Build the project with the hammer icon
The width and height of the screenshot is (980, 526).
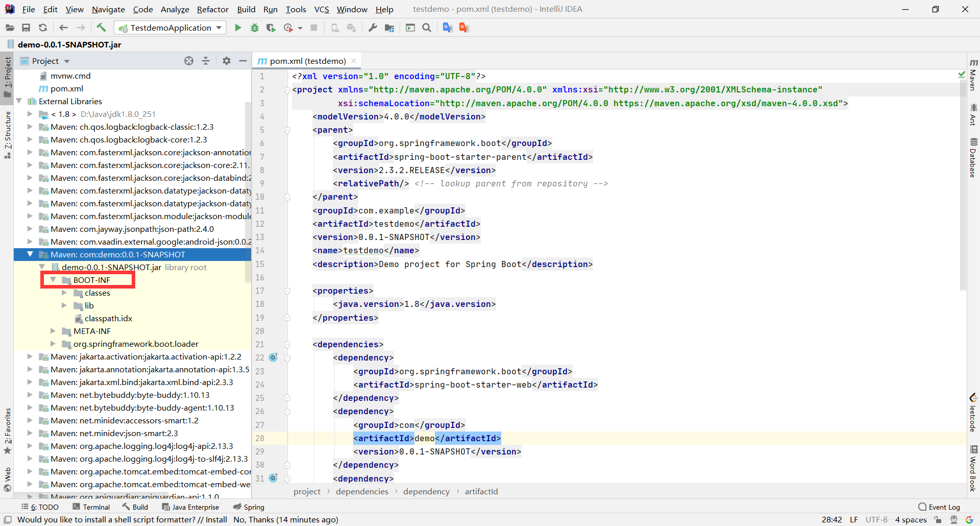click(101, 28)
